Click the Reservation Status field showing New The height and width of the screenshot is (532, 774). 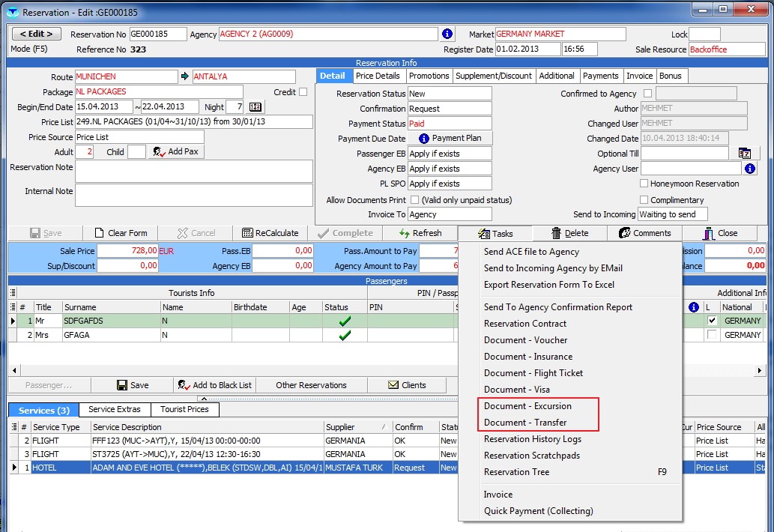450,94
